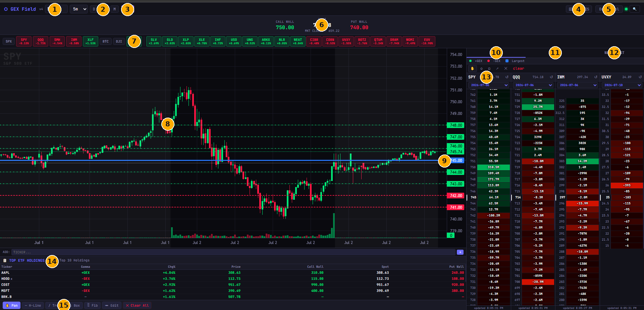Click the green +GEX legend dot
The height and width of the screenshot is (310, 644).
pos(470,61)
